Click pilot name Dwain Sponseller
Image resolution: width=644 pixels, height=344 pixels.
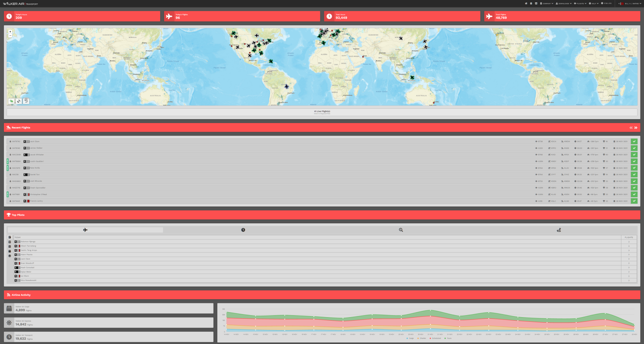(38, 188)
